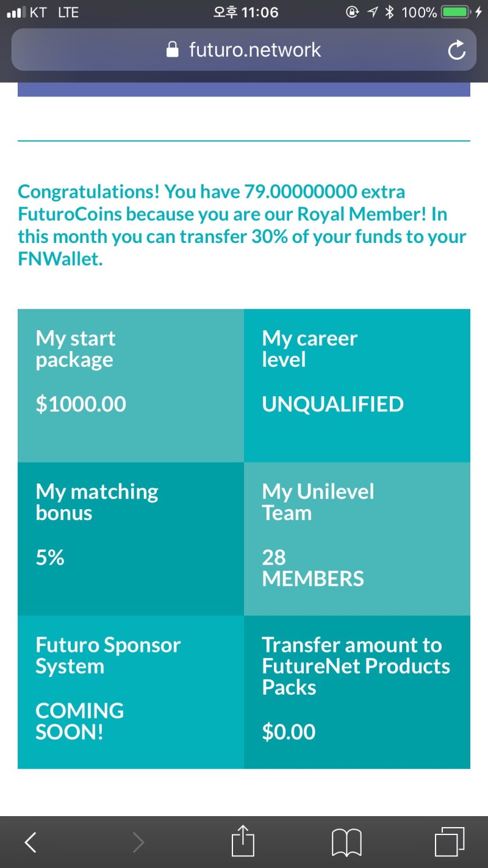
Task: Tap the battery icon in status bar
Action: pos(456,12)
